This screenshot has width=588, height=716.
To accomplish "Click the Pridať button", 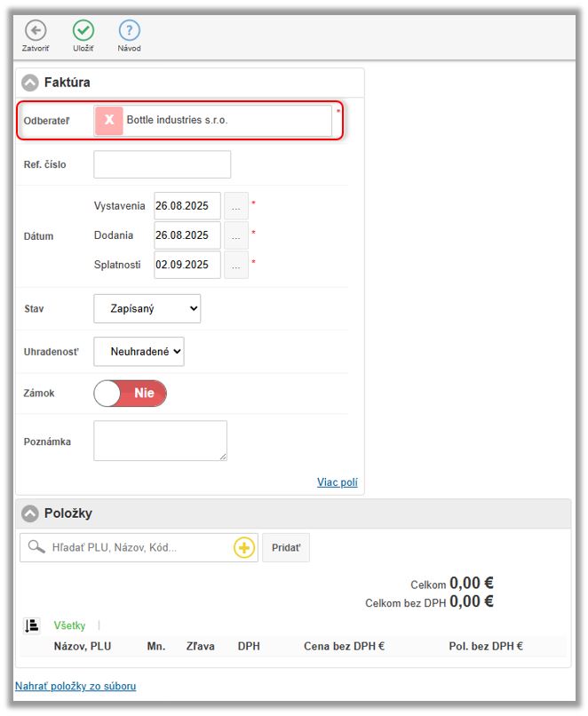I will pyautogui.click(x=285, y=548).
